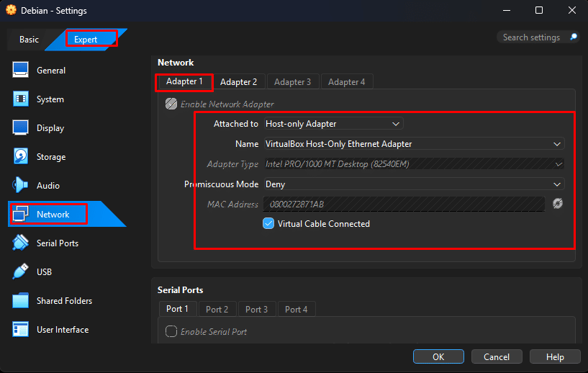Image resolution: width=588 pixels, height=373 pixels.
Task: Click the Audio speaker icon
Action: [20, 185]
